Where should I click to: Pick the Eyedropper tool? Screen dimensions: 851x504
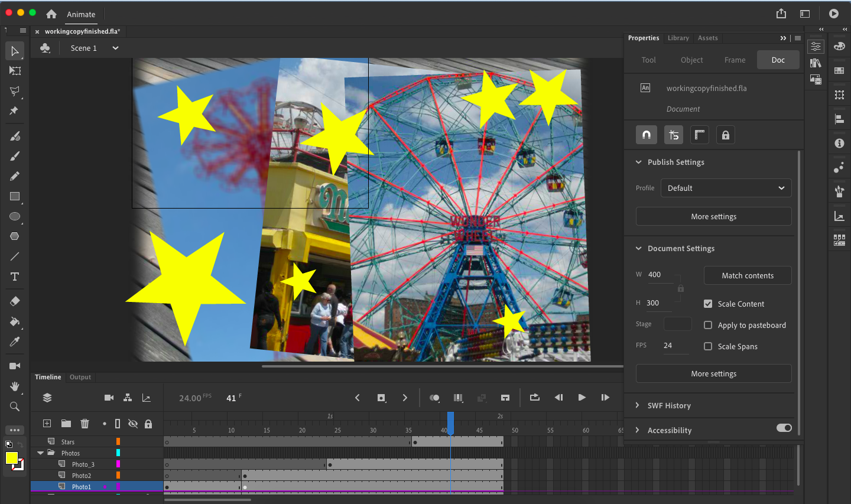[x=15, y=342]
